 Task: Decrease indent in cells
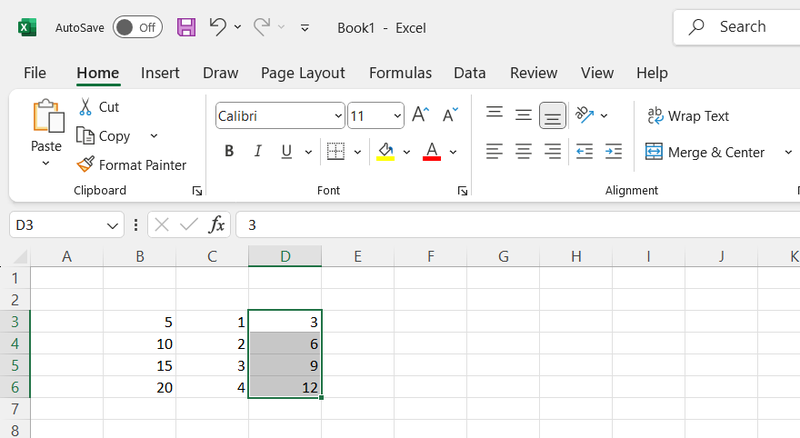click(584, 152)
